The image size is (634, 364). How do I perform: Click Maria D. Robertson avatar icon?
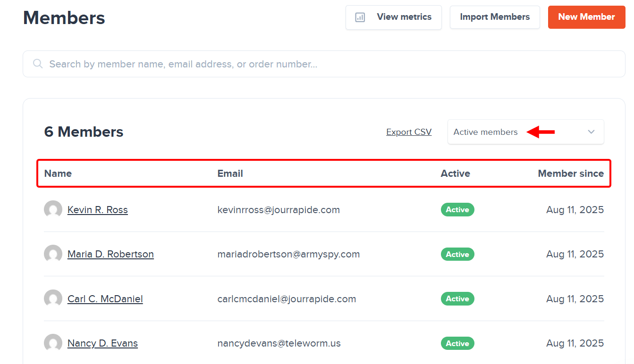pos(53,254)
